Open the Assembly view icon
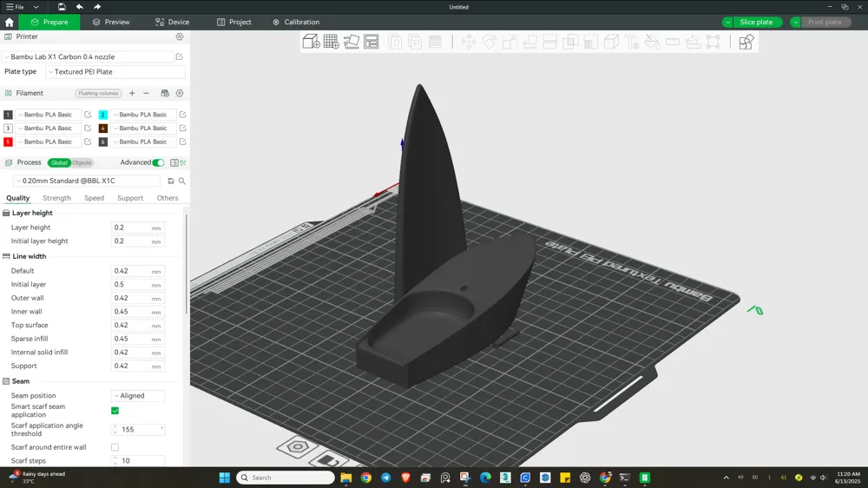868x488 pixels. (x=746, y=42)
